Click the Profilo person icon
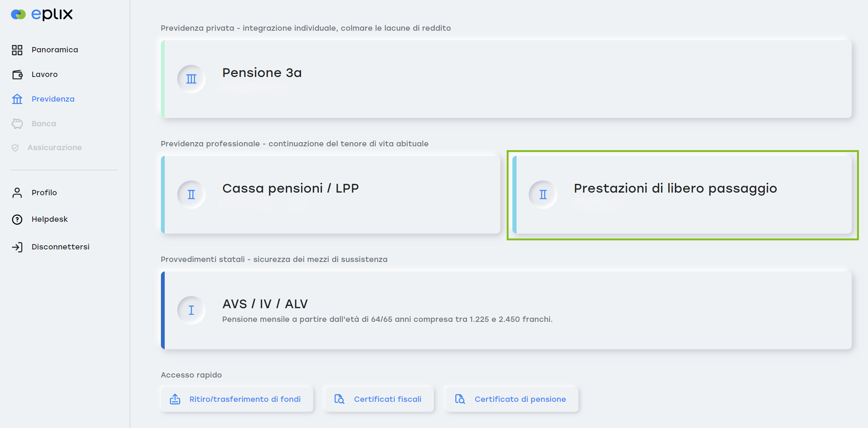The width and height of the screenshot is (868, 428). pyautogui.click(x=17, y=193)
